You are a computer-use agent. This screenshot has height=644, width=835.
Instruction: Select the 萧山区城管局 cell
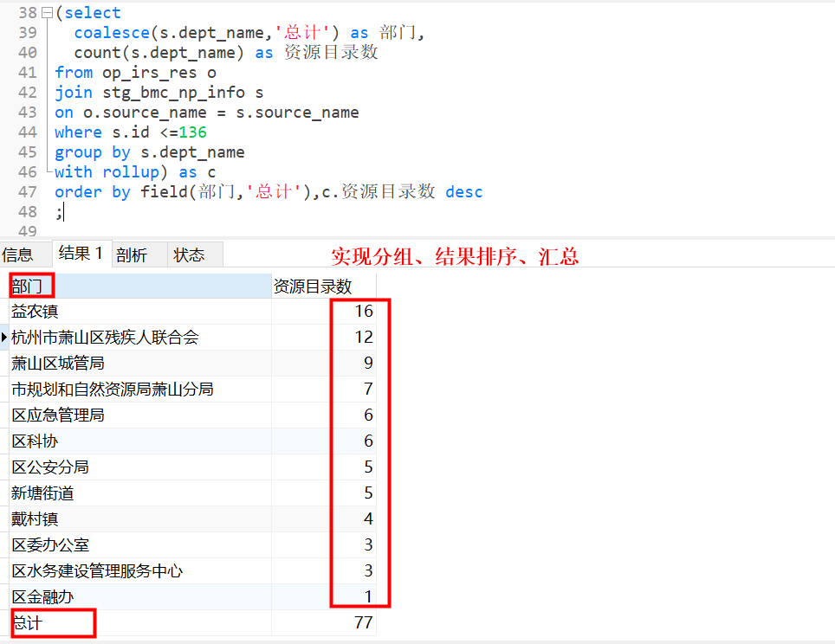pyautogui.click(x=140, y=364)
